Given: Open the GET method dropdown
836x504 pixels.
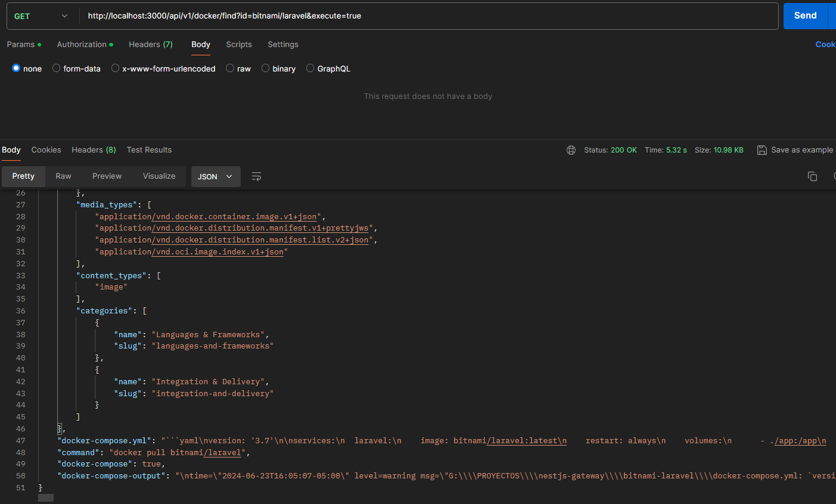Looking at the screenshot, I should tap(41, 16).
